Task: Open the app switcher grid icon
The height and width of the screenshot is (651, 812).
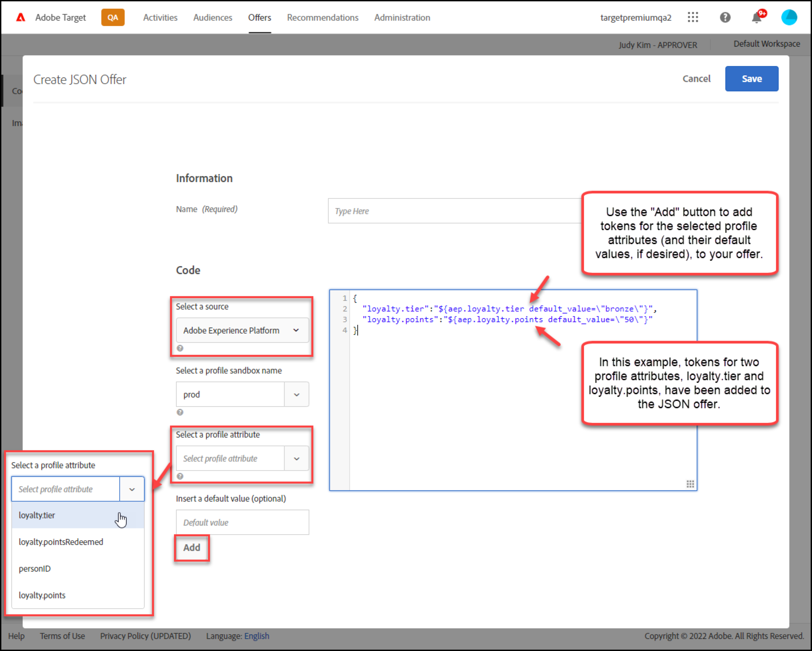Action: 693,17
